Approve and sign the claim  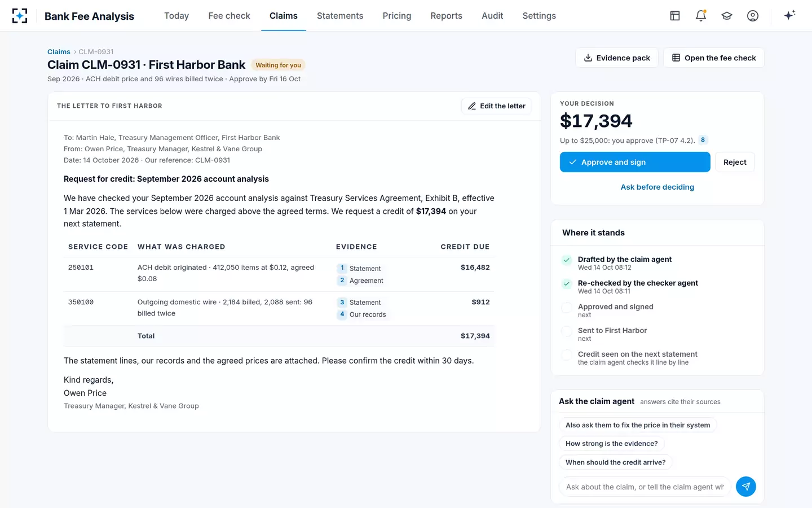click(635, 162)
